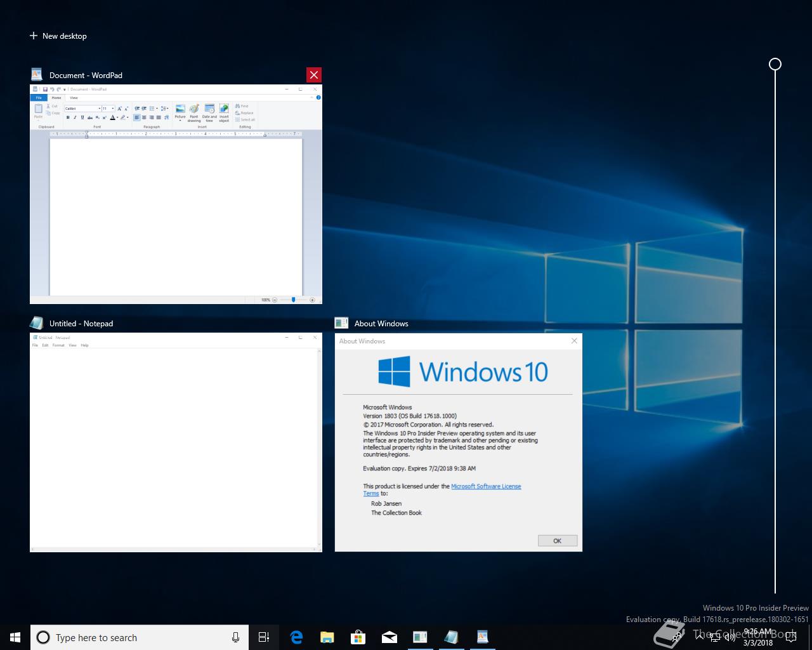Toggle Strikethrough in WordPad
Viewport: 812px width, 650px height.
[90, 117]
